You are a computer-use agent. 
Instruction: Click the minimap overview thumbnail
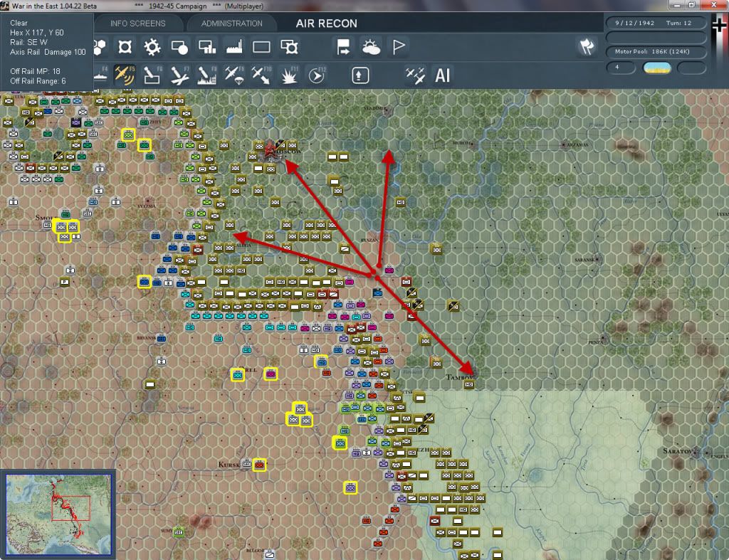coord(58,514)
